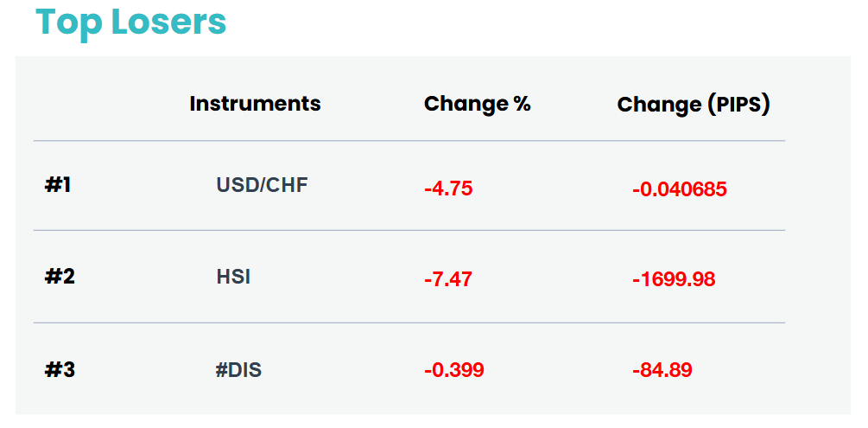The image size is (868, 428).
Task: Select the #1 rank label
Action: [58, 185]
